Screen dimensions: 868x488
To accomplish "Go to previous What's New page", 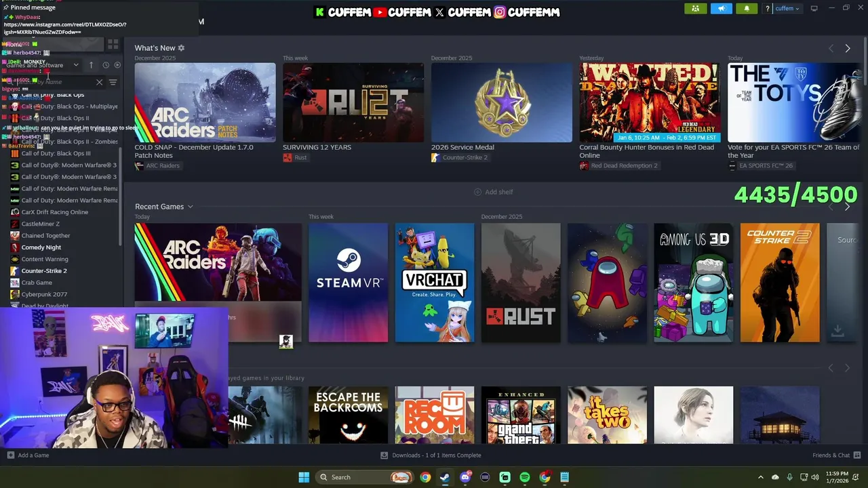I will coord(831,49).
